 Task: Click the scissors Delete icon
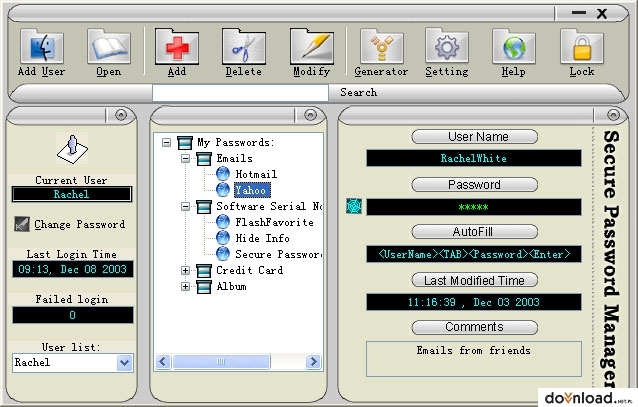244,46
